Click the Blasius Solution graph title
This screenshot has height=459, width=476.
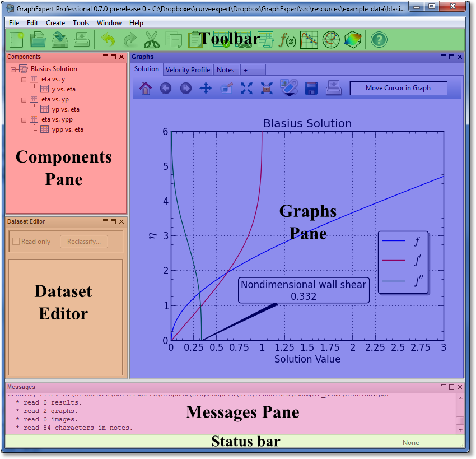[x=307, y=123]
